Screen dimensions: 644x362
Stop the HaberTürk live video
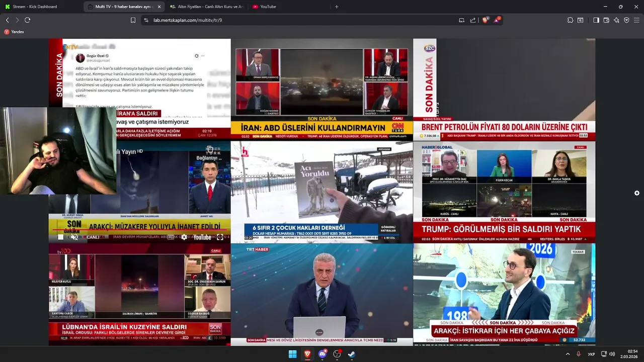pyautogui.click(x=61, y=237)
